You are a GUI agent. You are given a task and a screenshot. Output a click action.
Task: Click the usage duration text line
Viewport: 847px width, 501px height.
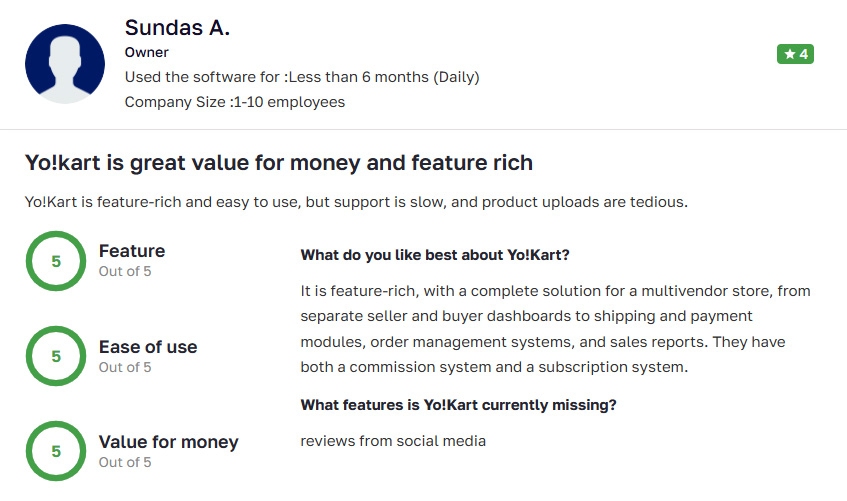(302, 77)
